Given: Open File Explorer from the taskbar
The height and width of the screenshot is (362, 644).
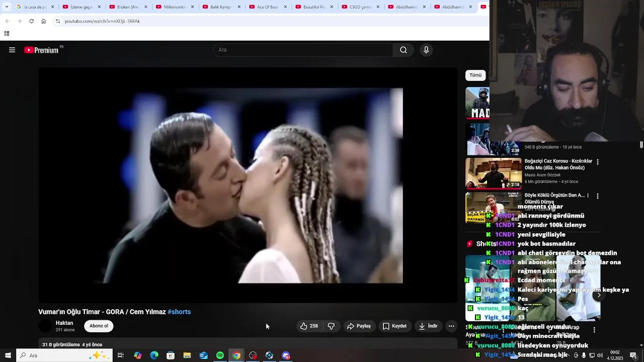Looking at the screenshot, I should [187, 355].
